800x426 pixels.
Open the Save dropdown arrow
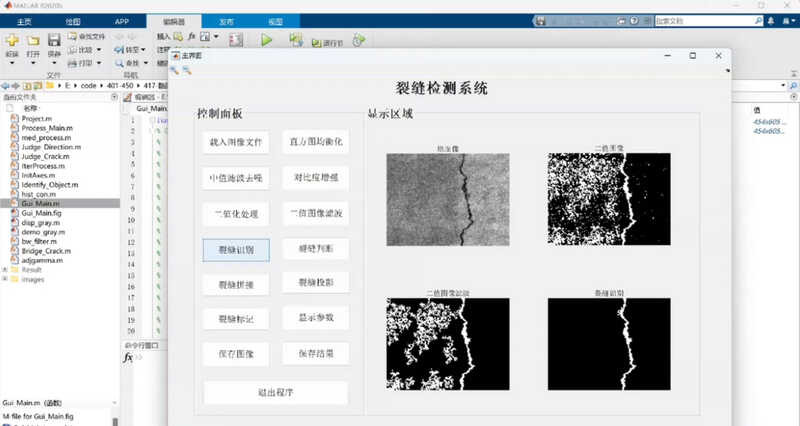pyautogui.click(x=55, y=64)
